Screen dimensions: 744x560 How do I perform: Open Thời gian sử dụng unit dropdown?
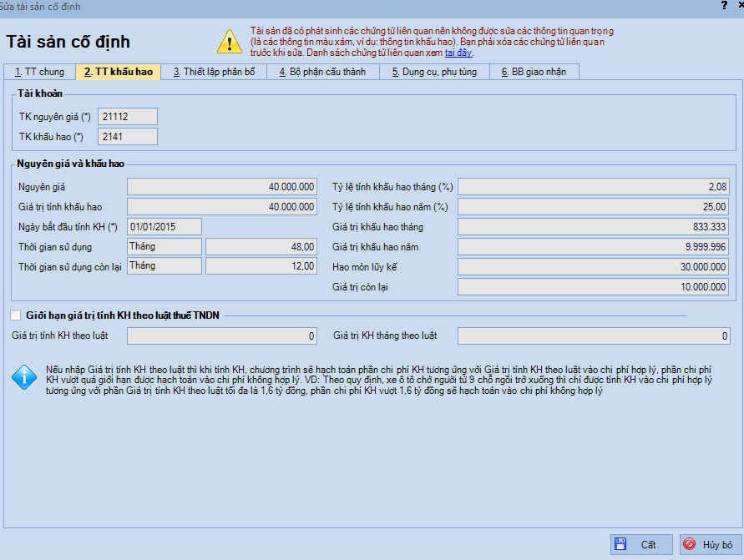(x=164, y=246)
